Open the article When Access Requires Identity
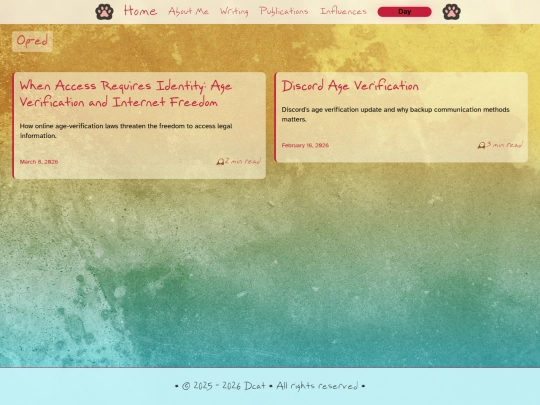 (x=126, y=94)
